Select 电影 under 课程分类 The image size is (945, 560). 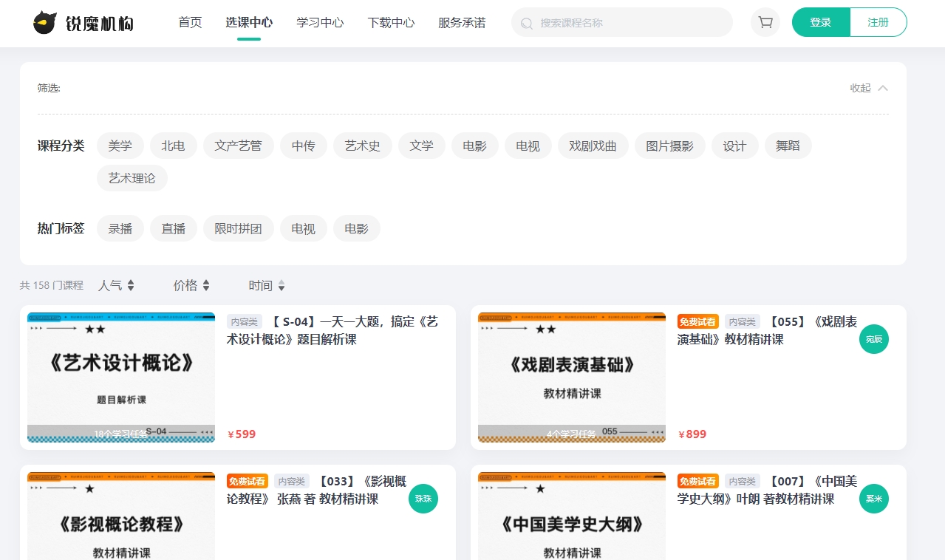pyautogui.click(x=475, y=146)
